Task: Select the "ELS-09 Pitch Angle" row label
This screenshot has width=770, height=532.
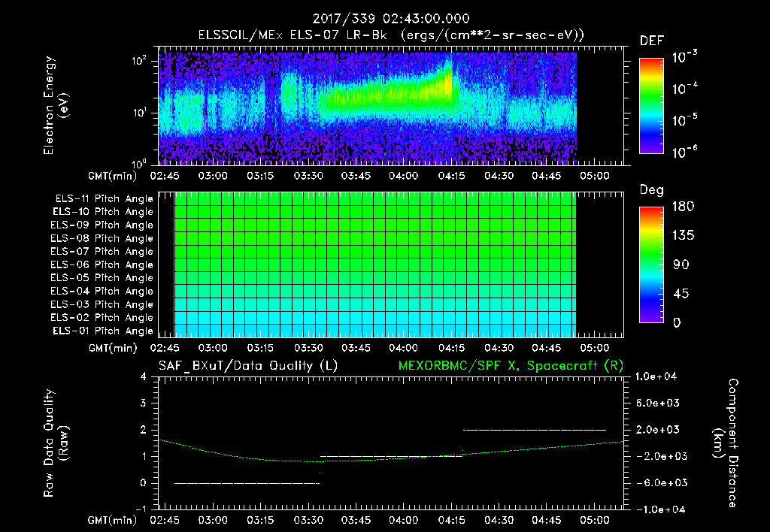Action: (102, 225)
